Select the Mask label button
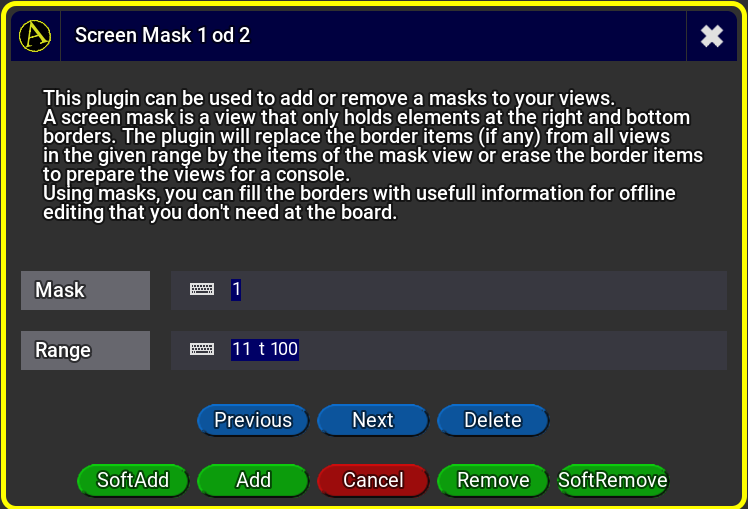The image size is (748, 509). pos(85,290)
